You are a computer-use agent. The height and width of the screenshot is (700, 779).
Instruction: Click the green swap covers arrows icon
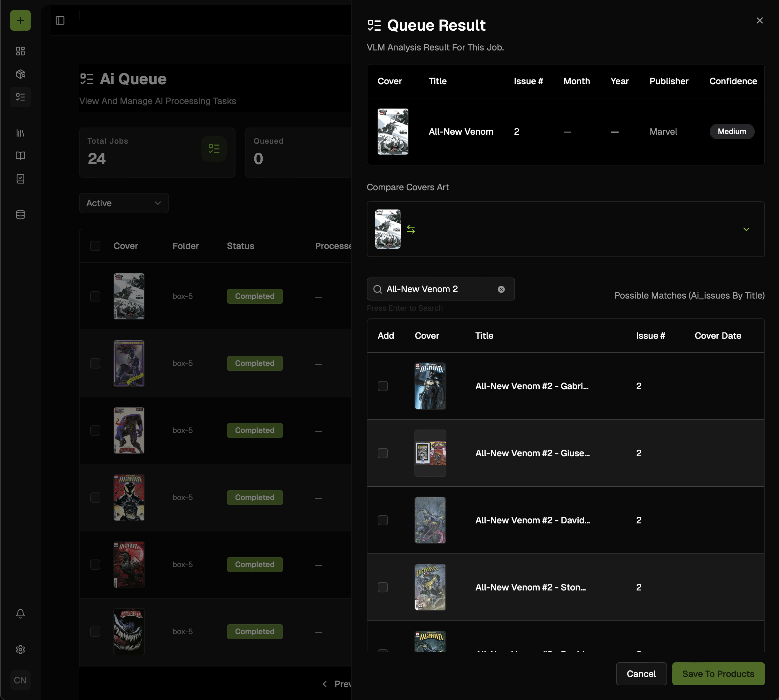pyautogui.click(x=411, y=230)
